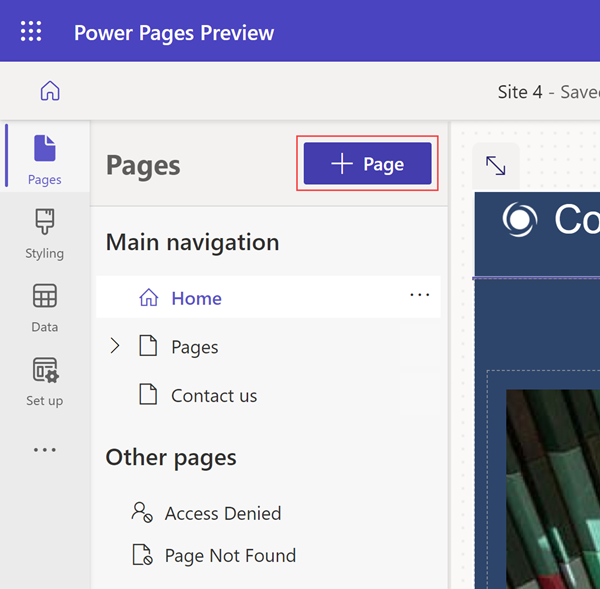Select the Pages item in navigation
This screenshot has width=600, height=589.
194,347
